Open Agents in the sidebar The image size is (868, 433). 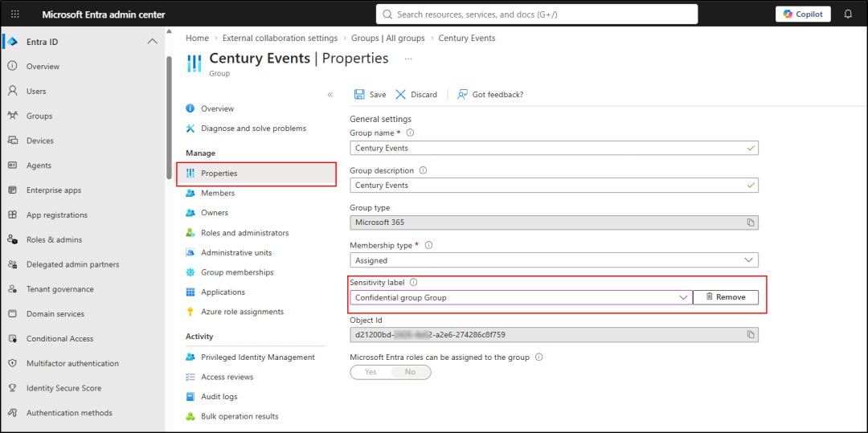pyautogui.click(x=39, y=165)
